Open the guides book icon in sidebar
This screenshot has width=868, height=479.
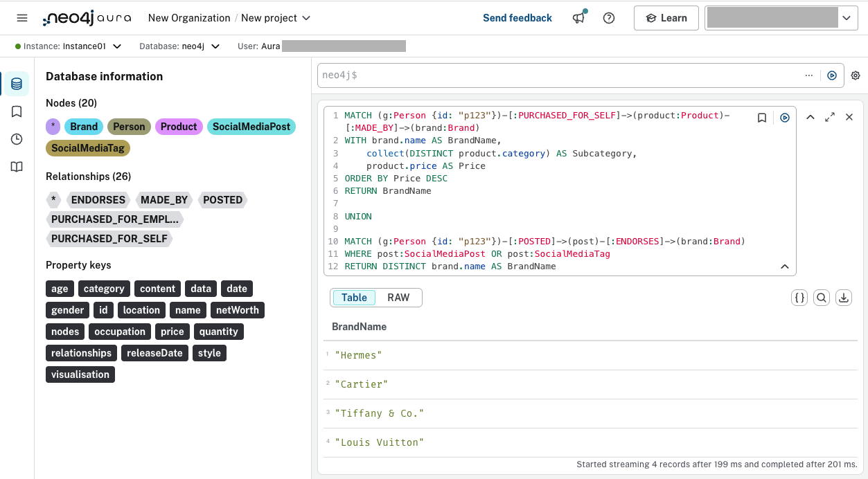(x=15, y=166)
